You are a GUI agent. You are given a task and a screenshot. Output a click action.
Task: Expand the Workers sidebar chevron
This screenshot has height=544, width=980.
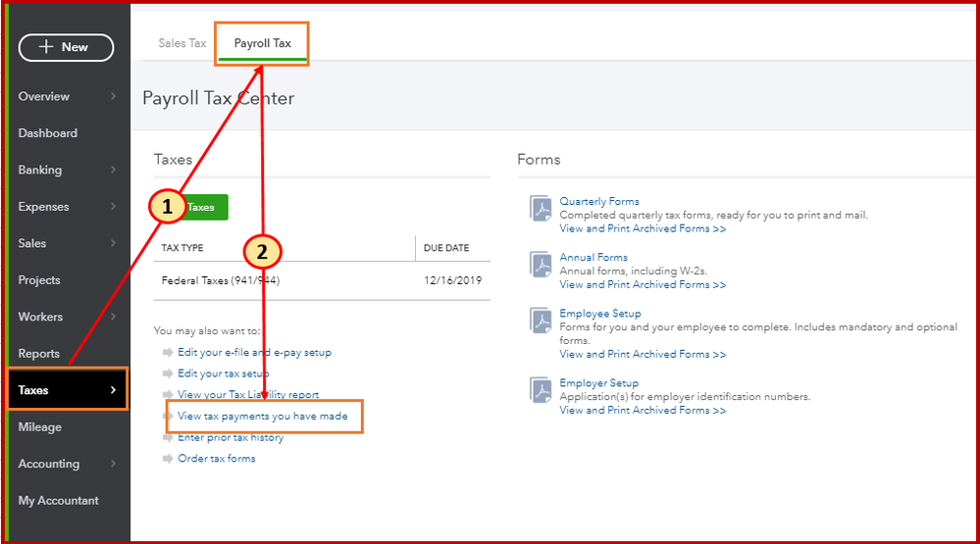pyautogui.click(x=113, y=317)
